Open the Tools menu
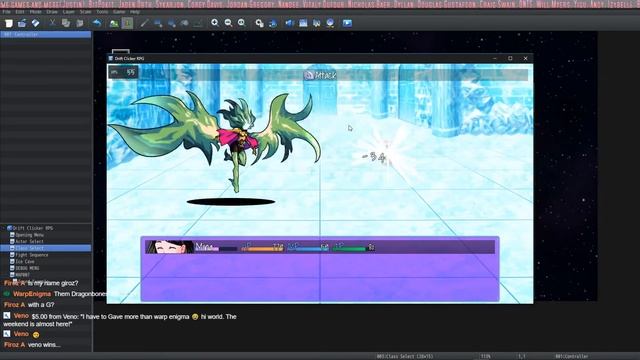This screenshot has width=640, height=360. [x=102, y=12]
